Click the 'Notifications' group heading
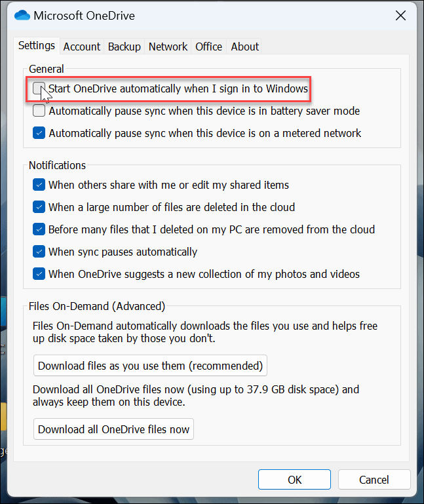The height and width of the screenshot is (504, 424). (57, 165)
